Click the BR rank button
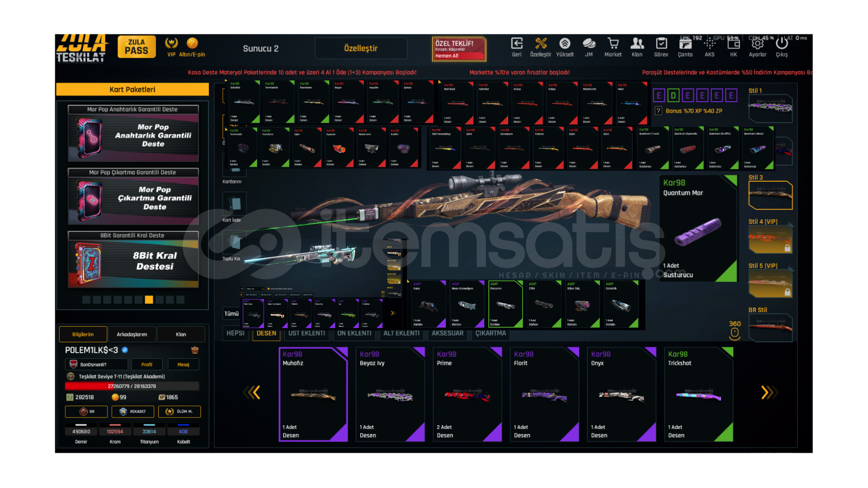This screenshot has width=868, height=488. (x=86, y=412)
